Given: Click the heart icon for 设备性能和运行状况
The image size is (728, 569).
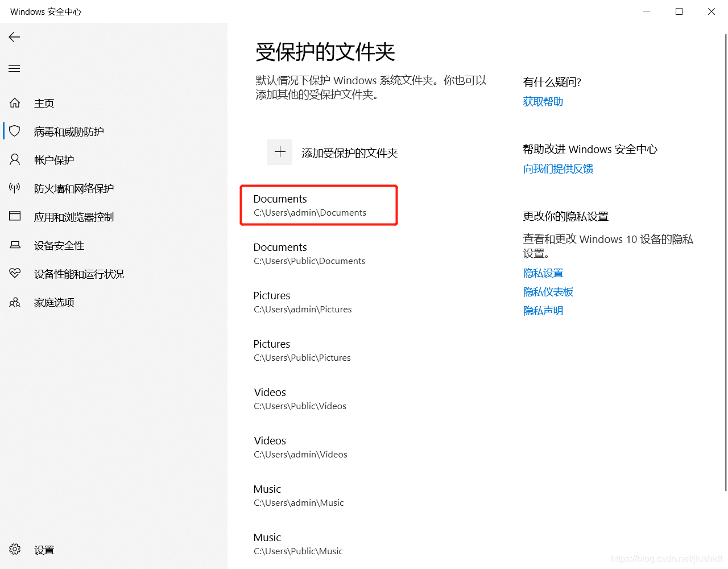Looking at the screenshot, I should click(15, 273).
